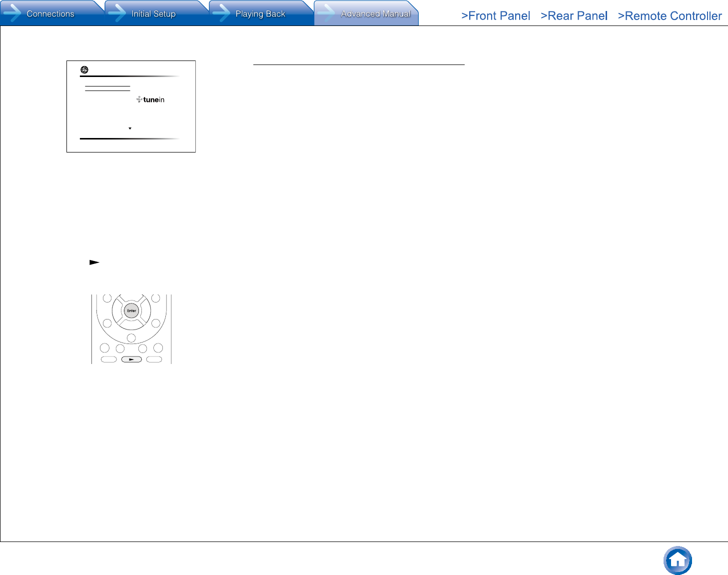Image resolution: width=728 pixels, height=575 pixels.
Task: Click the tunein logo
Action: tap(150, 99)
